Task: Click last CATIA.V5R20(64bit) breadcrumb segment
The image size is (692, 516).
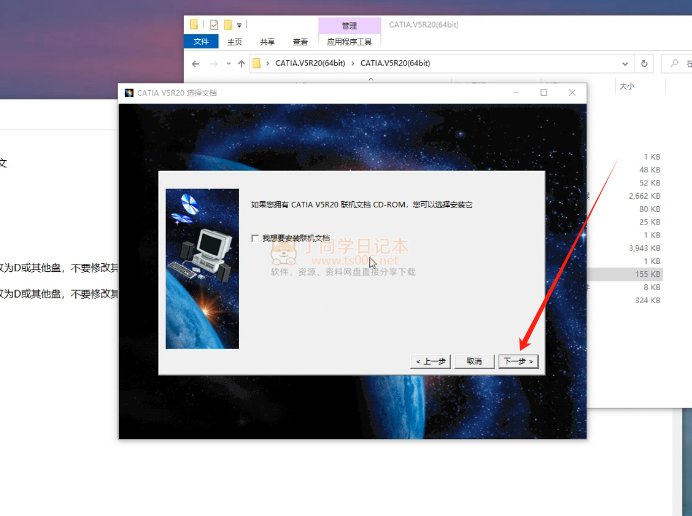Action: (x=395, y=63)
